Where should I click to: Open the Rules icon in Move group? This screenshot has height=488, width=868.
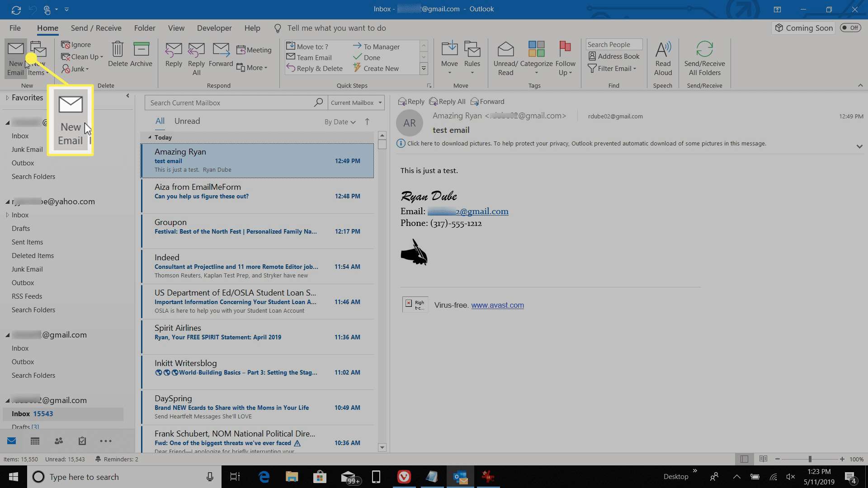(473, 57)
